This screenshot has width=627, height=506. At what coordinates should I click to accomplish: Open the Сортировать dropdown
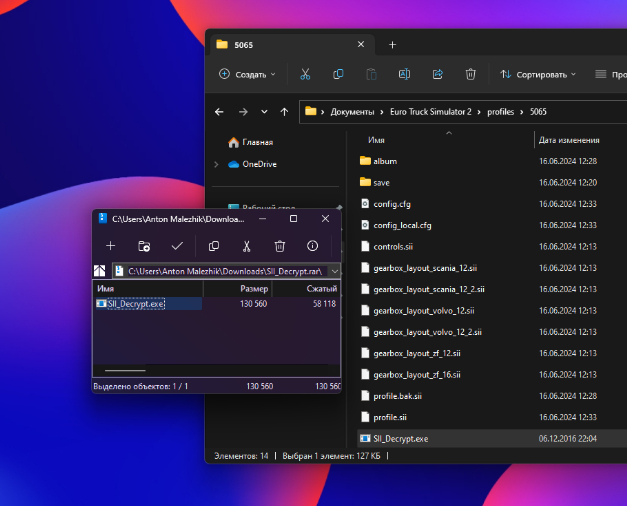pyautogui.click(x=539, y=74)
